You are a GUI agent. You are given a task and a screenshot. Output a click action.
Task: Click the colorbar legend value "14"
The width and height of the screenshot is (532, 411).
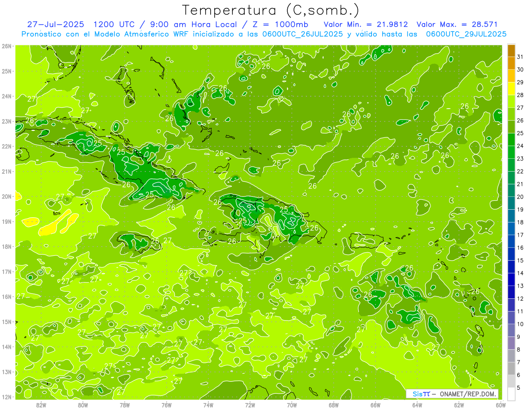[x=520, y=273]
